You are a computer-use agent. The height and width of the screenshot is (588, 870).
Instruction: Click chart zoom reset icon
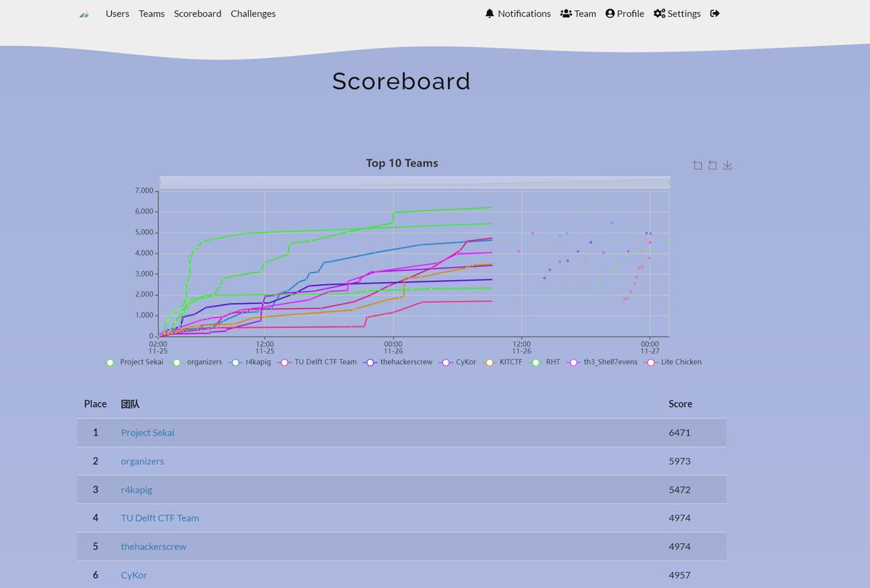713,165
